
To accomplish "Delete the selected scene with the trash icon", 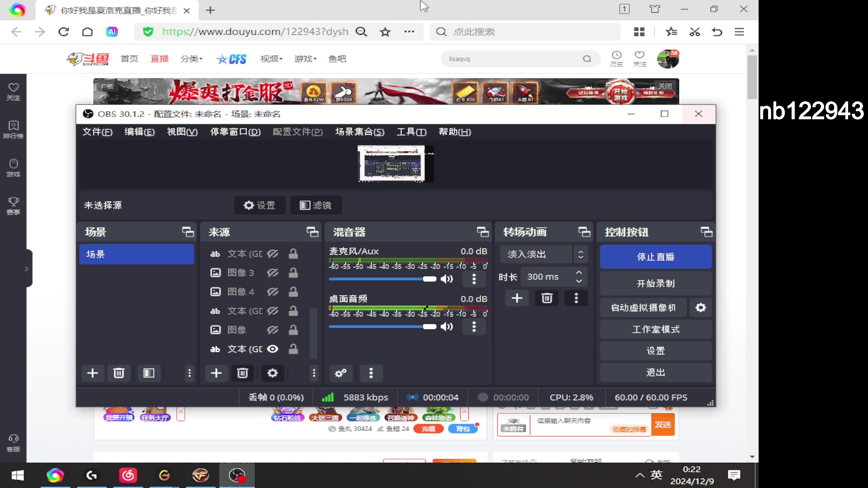I will [119, 373].
